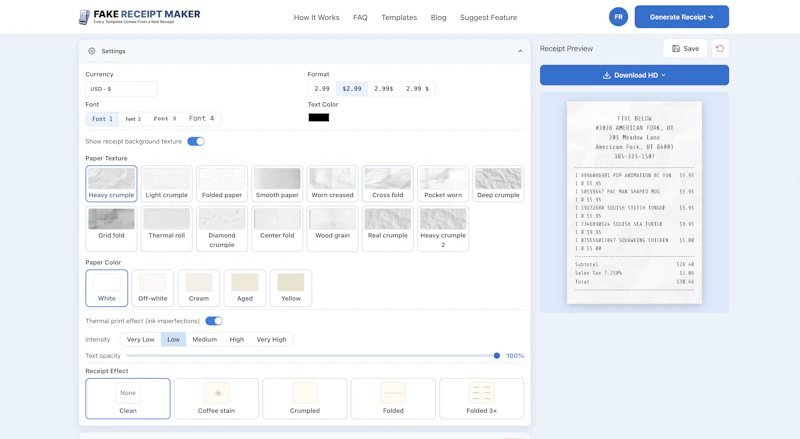Click the Text opacity slider handle
The width and height of the screenshot is (800, 439).
tap(497, 356)
